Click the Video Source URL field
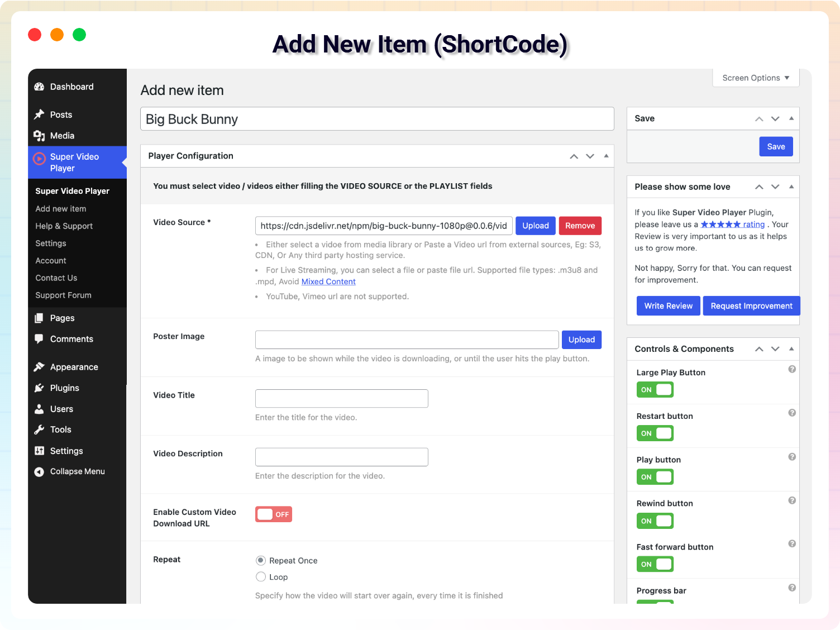The image size is (840, 630). (384, 226)
